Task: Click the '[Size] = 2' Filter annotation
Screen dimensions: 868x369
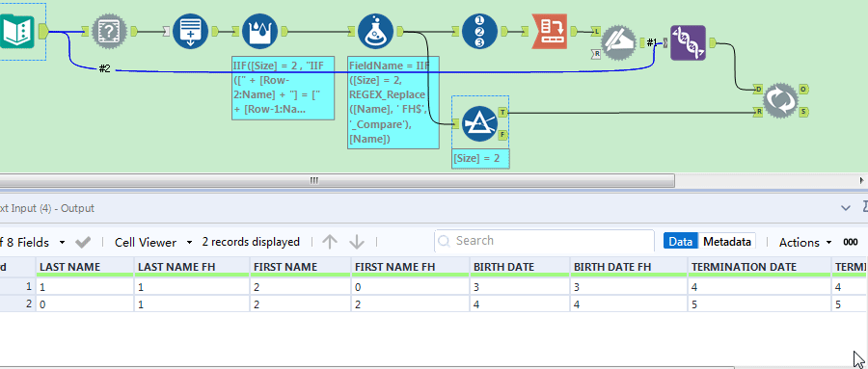Action: (480, 159)
